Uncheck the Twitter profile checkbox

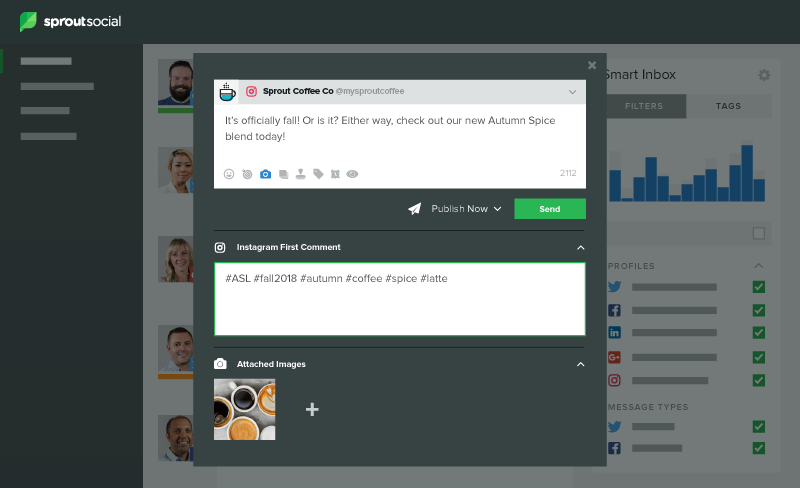click(x=759, y=287)
